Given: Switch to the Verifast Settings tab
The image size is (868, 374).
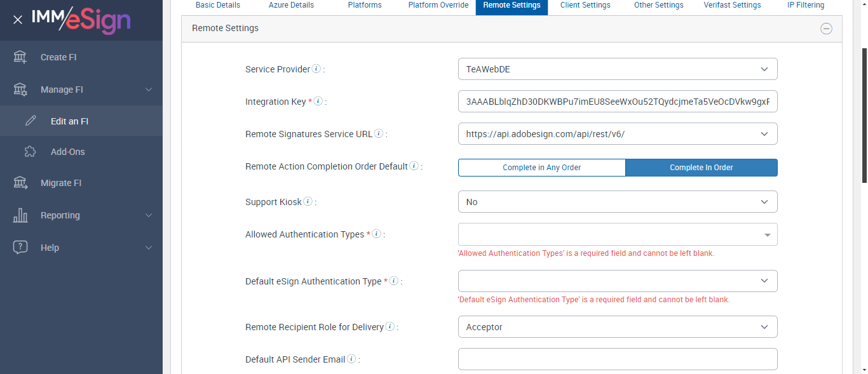Looking at the screenshot, I should [732, 6].
